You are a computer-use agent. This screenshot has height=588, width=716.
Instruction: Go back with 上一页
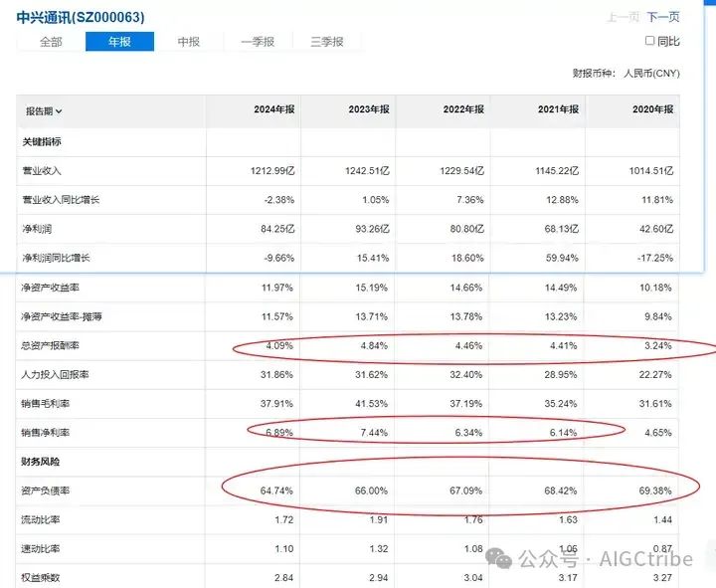pyautogui.click(x=623, y=17)
